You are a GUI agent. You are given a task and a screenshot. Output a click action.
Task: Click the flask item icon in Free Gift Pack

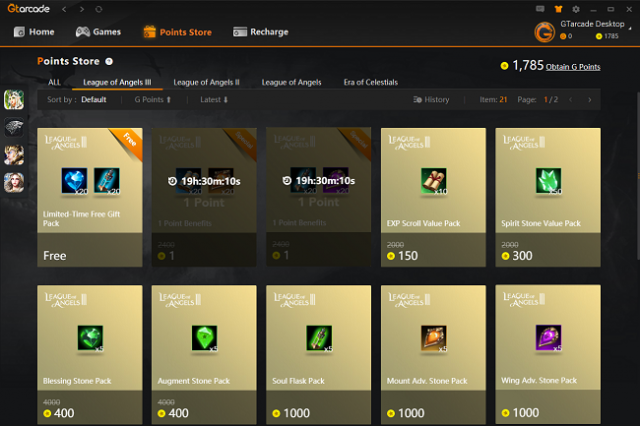107,180
